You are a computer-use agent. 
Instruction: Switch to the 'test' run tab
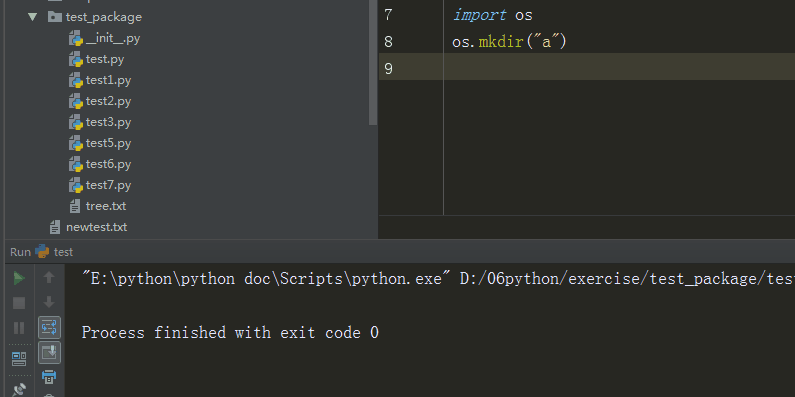click(54, 252)
